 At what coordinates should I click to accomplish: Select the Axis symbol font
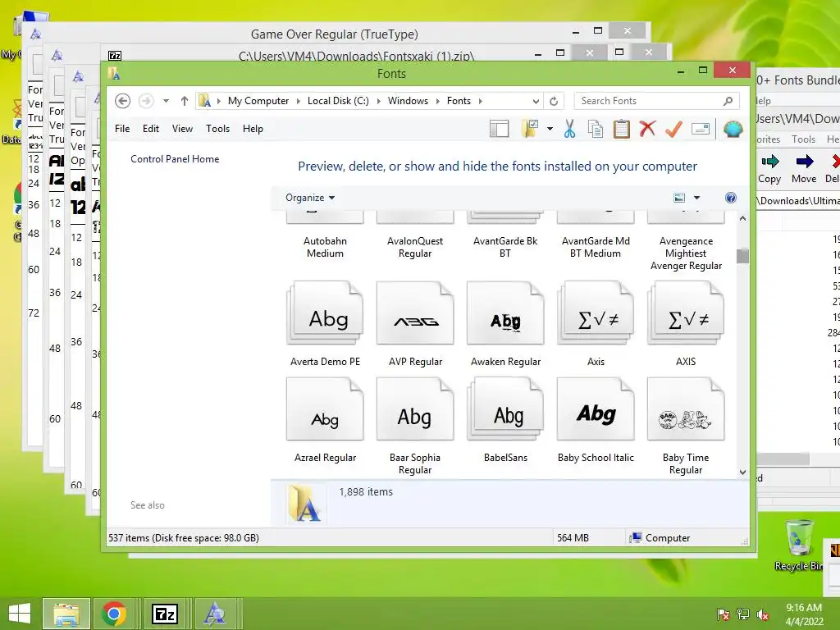coord(596,323)
